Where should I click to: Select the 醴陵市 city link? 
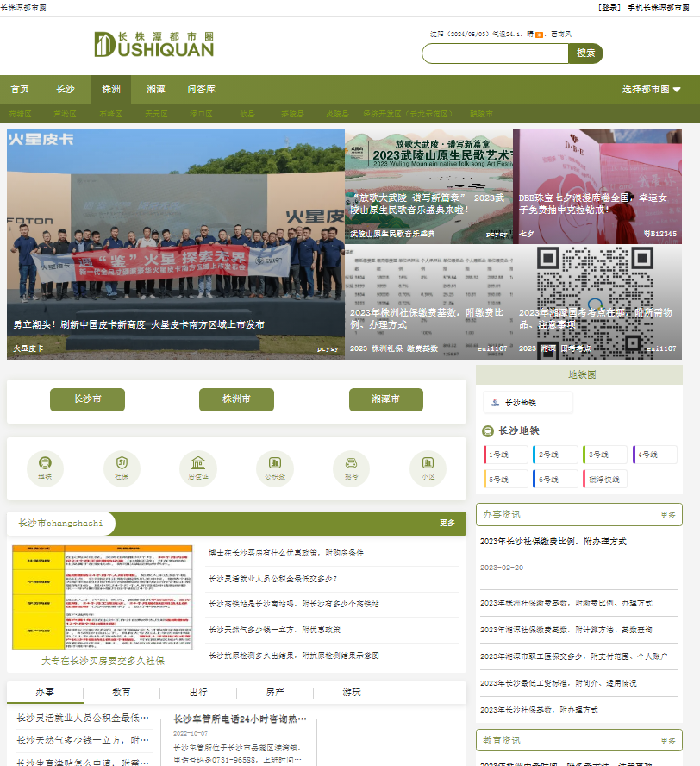(481, 114)
